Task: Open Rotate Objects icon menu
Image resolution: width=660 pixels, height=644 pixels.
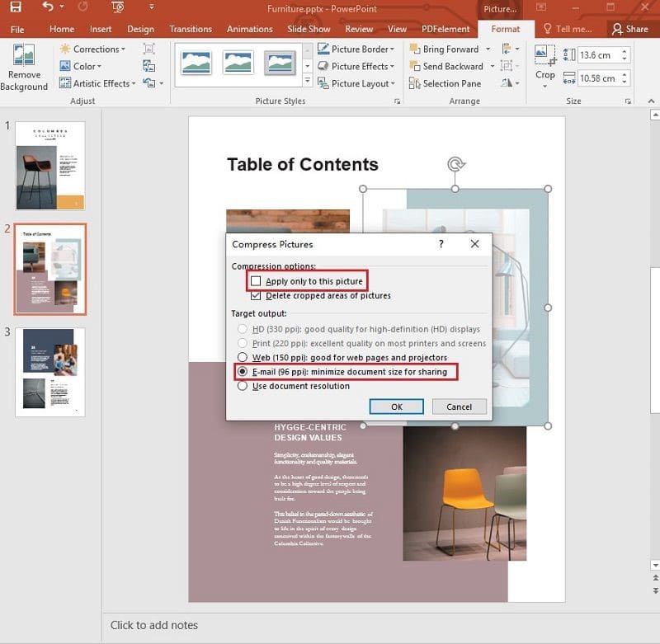Action: click(x=511, y=83)
